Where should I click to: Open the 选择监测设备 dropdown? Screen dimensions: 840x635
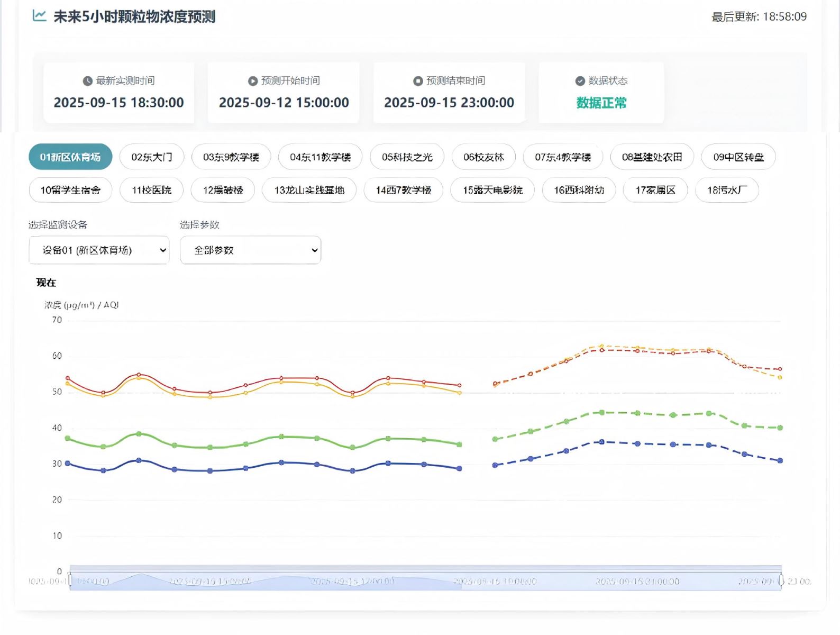coord(99,250)
